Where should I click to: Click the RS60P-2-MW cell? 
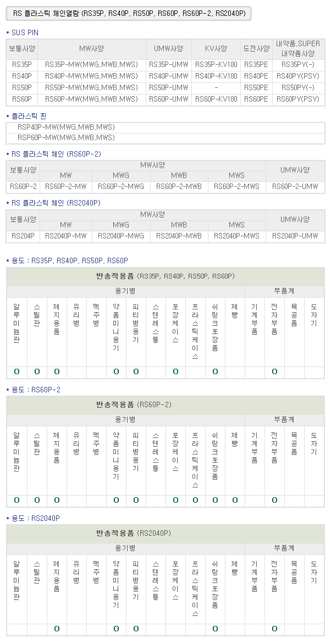(66, 186)
